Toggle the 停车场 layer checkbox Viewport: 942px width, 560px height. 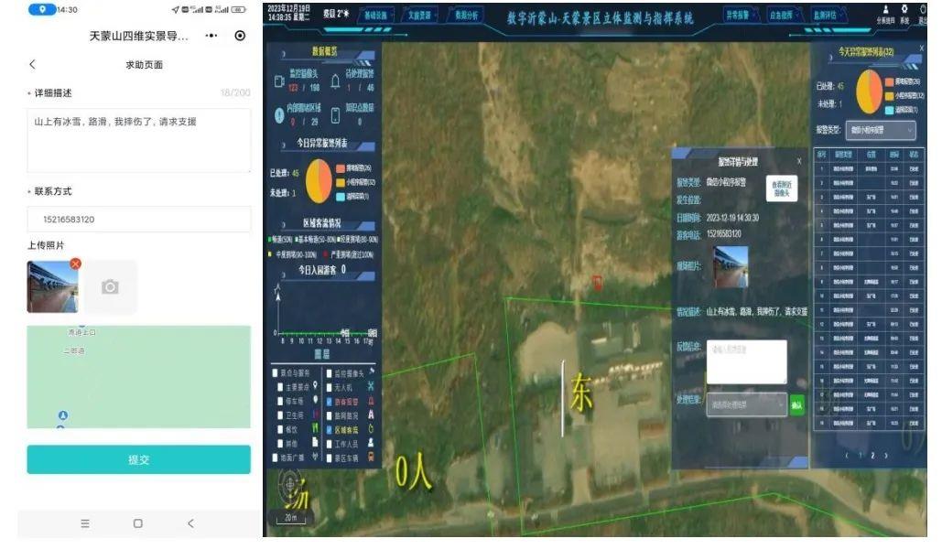280,401
